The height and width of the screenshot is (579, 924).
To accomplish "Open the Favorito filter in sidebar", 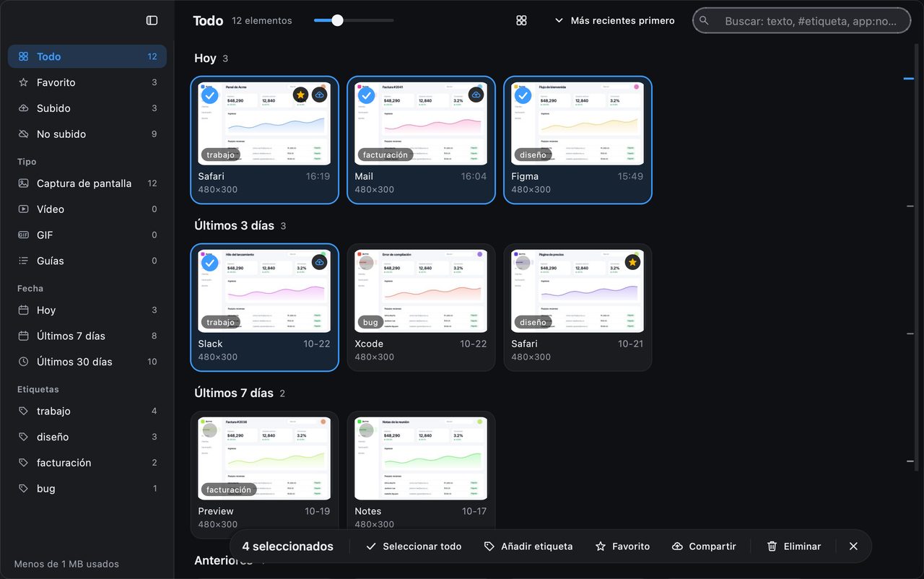I will click(x=87, y=82).
